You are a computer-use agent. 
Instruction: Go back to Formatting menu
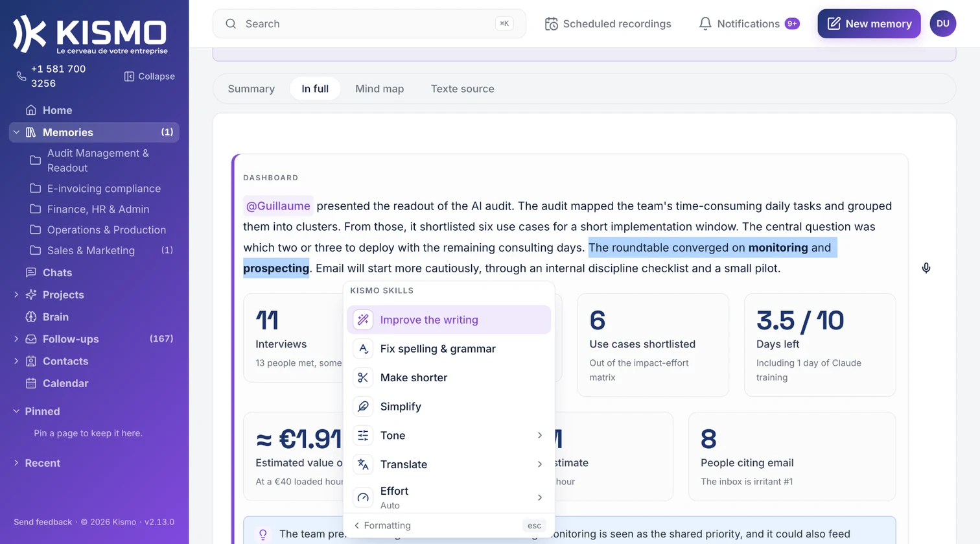[x=382, y=525]
